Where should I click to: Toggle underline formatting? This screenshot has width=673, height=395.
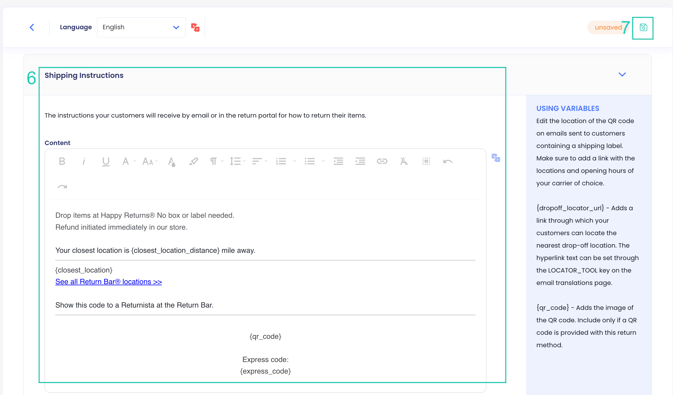(106, 161)
